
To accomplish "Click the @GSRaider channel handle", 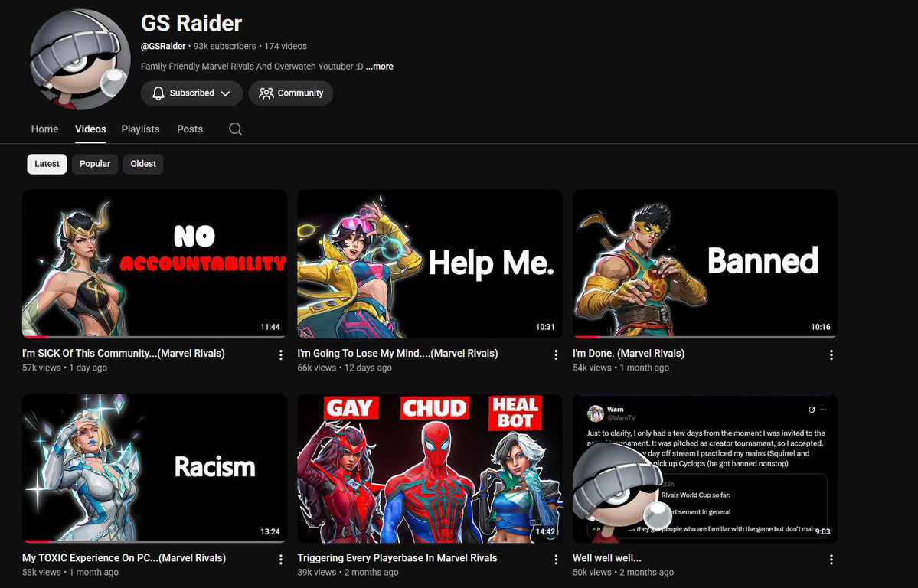I will tap(163, 46).
